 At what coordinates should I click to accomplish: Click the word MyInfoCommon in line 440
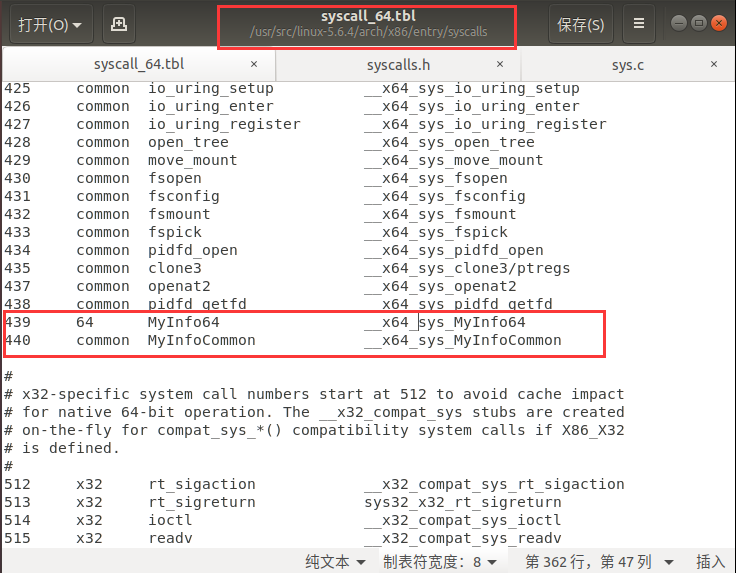point(201,340)
